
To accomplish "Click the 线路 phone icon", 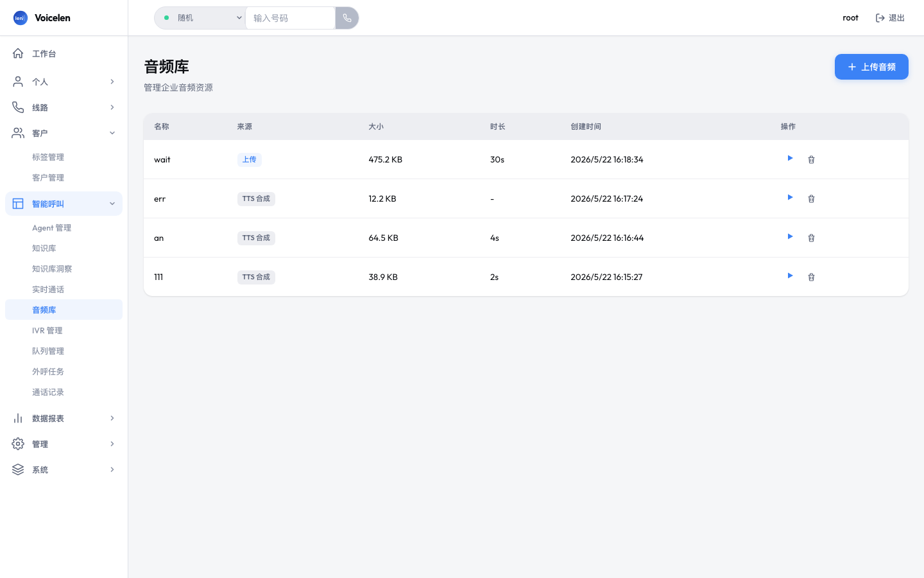I will click(x=18, y=107).
